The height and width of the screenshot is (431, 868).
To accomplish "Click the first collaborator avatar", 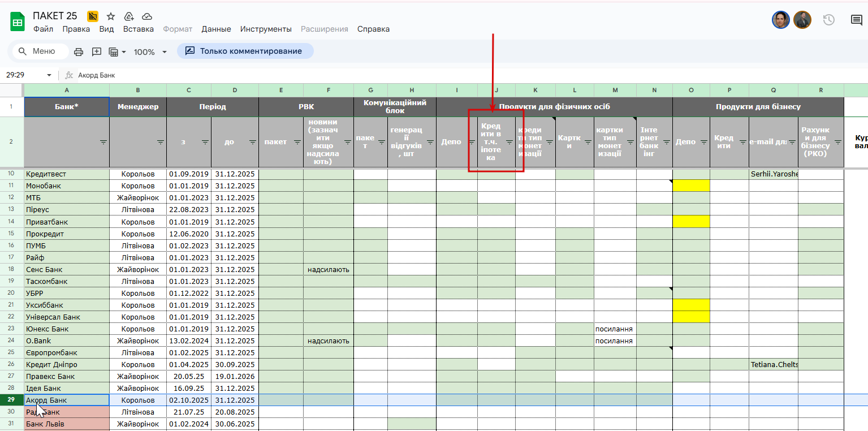I will click(x=781, y=20).
